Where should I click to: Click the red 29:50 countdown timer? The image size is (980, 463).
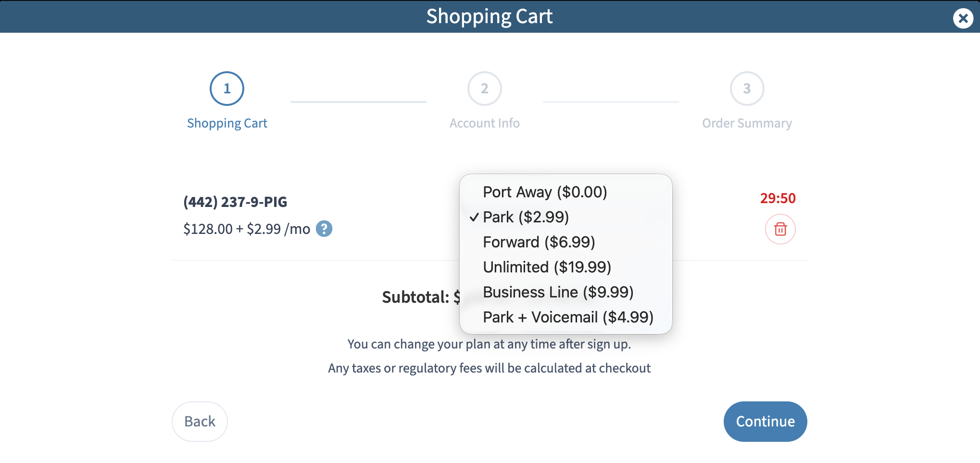[x=778, y=198]
